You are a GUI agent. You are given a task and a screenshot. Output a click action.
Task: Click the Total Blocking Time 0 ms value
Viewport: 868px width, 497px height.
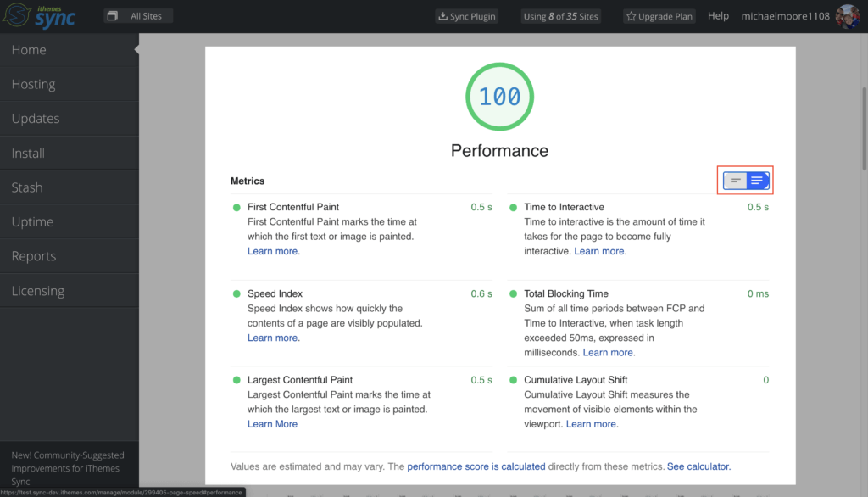pyautogui.click(x=758, y=293)
